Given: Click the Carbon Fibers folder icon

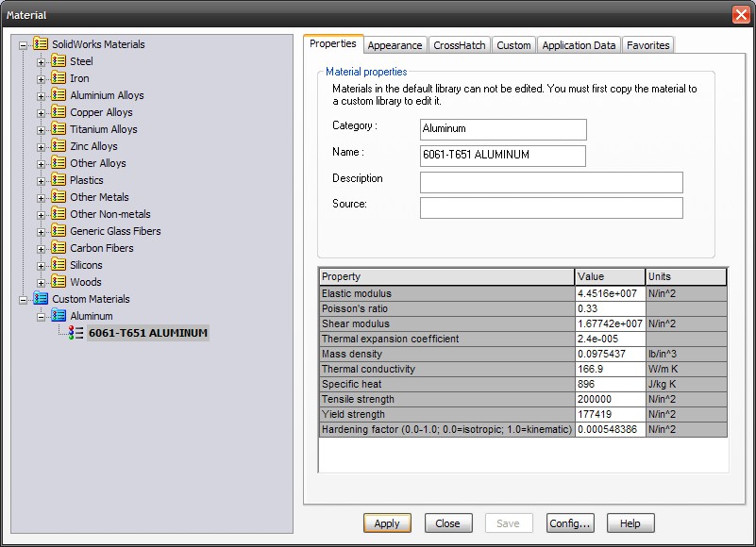Looking at the screenshot, I should tap(59, 247).
